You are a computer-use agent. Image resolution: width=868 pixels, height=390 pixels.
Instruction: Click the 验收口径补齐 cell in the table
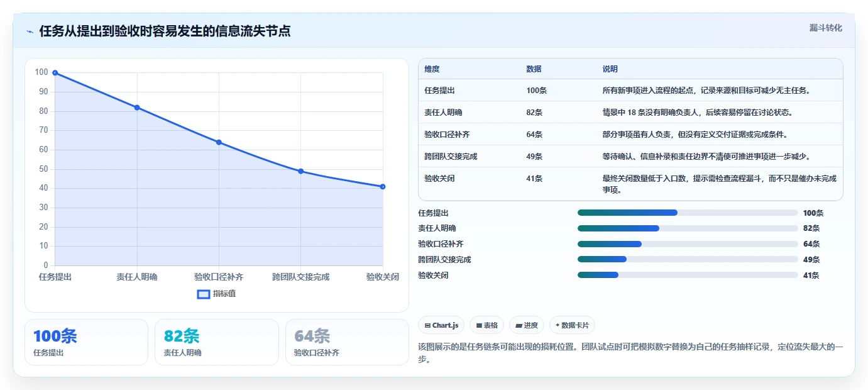(x=448, y=135)
